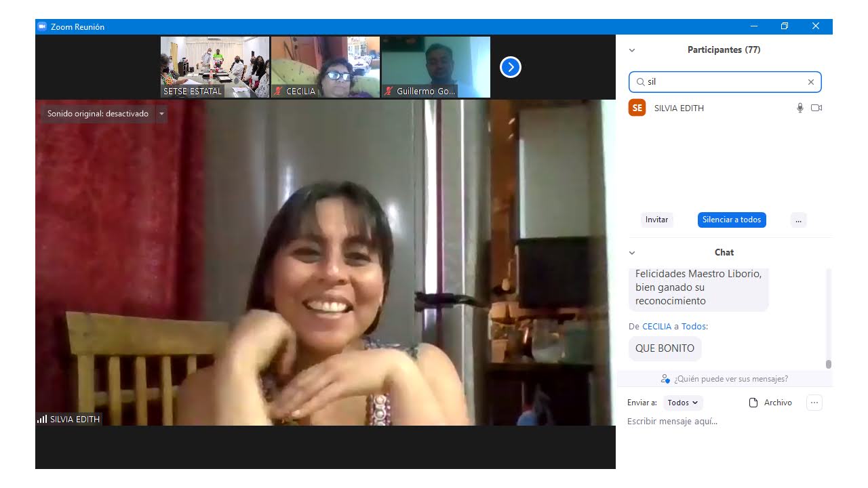Screen dimensions: 868x488
Task: Click the Chat panel header title
Action: click(x=724, y=253)
